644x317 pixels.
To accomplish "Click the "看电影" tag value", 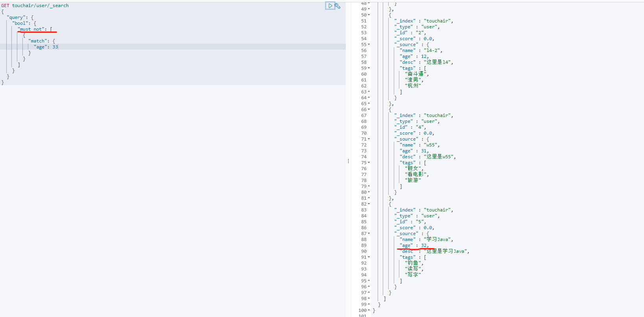I will (415, 174).
